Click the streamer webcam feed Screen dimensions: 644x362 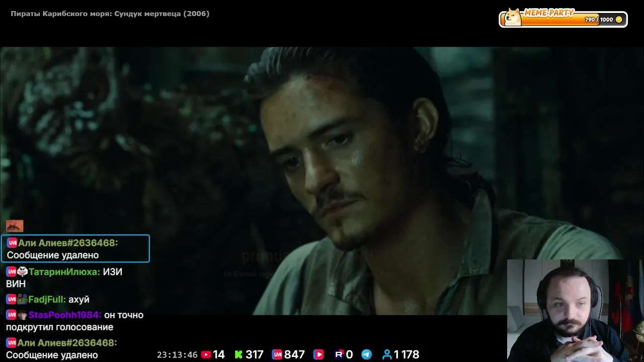(x=575, y=311)
